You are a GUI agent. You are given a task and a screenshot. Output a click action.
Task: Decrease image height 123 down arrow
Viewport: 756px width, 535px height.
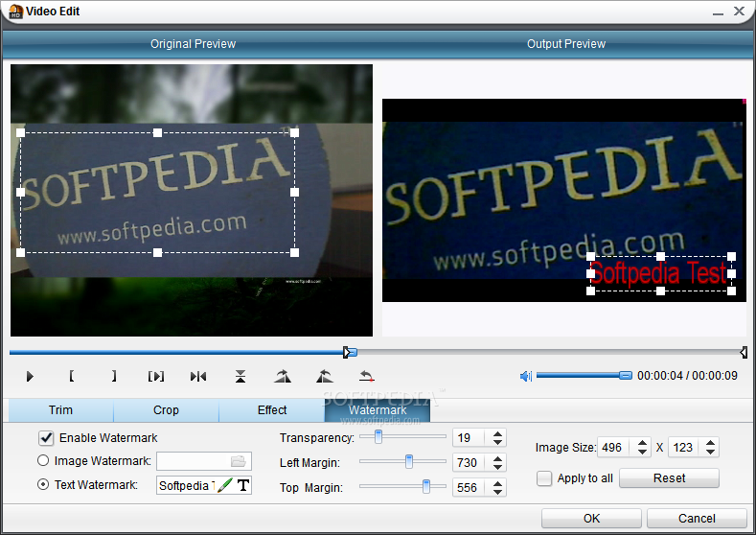(x=710, y=452)
